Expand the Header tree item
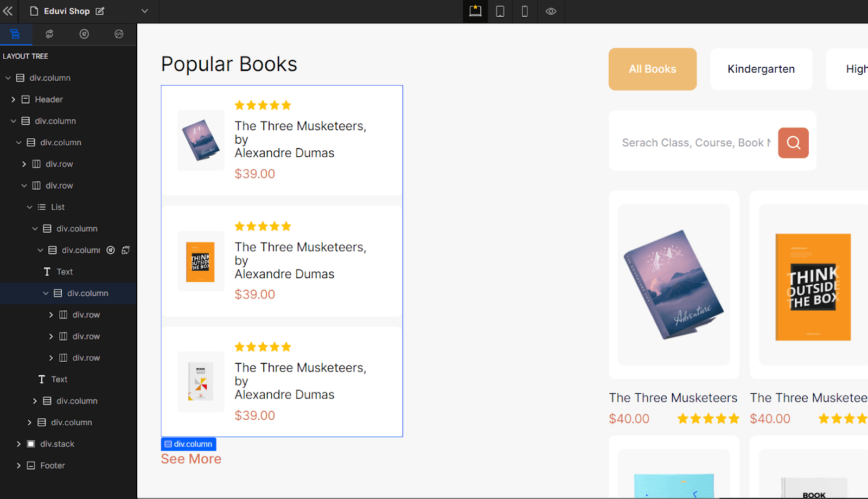 [13, 99]
